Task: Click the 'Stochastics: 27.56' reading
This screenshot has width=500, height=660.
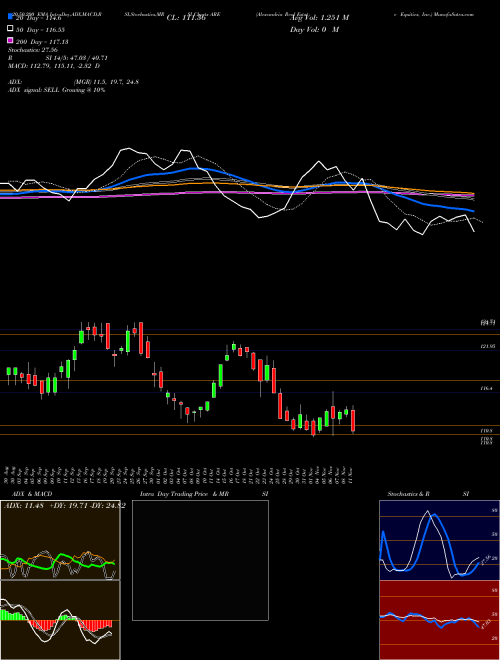Action: pos(33,50)
